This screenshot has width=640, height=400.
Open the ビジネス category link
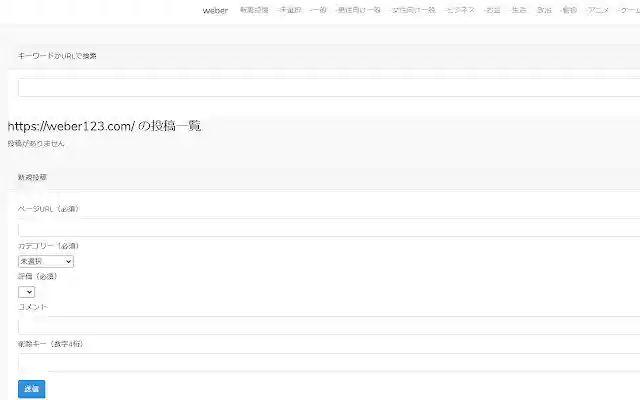[x=460, y=10]
